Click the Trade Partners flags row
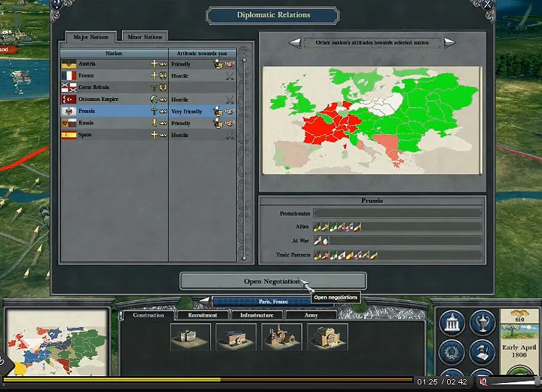Screen dimensions: 542x392 (x=397, y=255)
